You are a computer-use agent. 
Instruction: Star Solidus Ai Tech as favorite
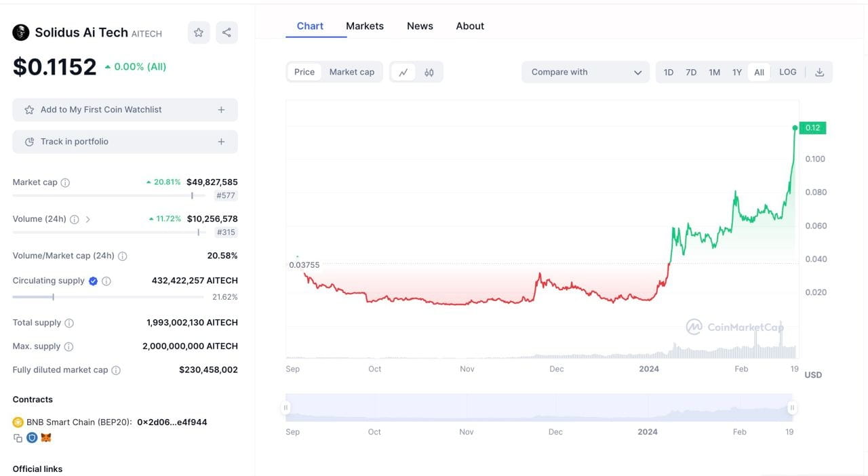pyautogui.click(x=198, y=32)
